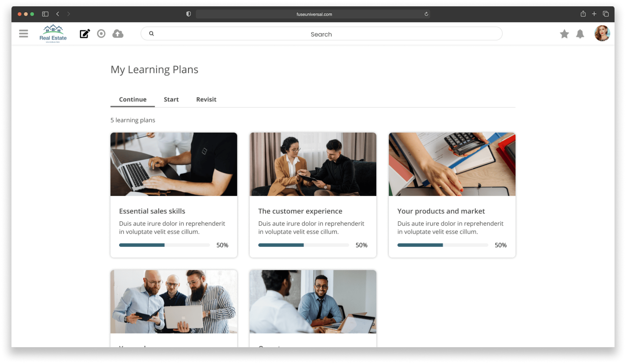Open the create content pencil icon

click(85, 33)
